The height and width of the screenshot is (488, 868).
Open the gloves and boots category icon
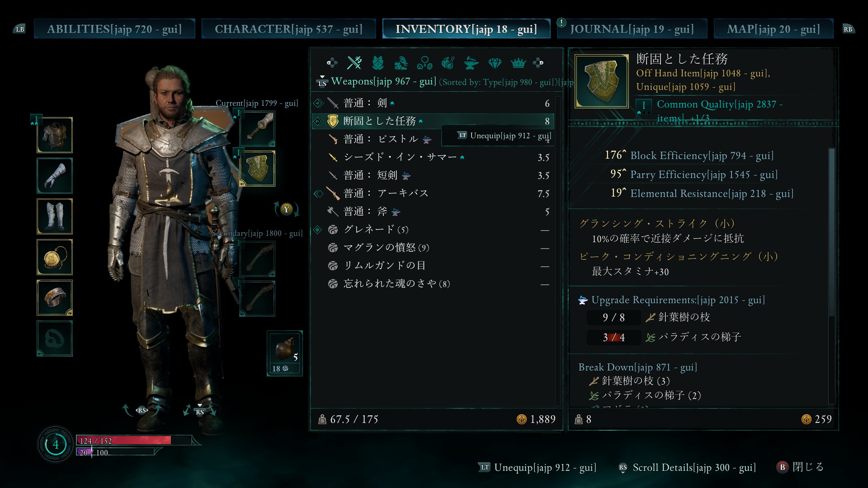pyautogui.click(x=401, y=63)
